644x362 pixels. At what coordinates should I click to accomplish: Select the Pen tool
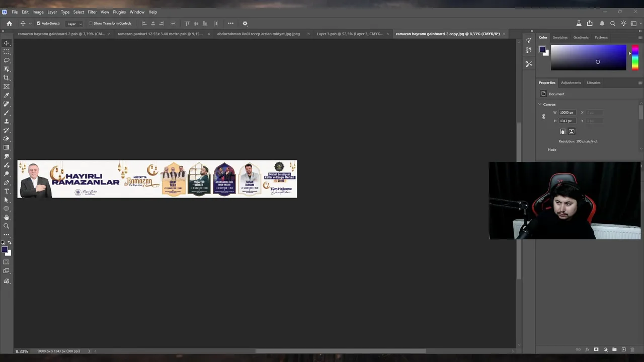click(x=7, y=183)
